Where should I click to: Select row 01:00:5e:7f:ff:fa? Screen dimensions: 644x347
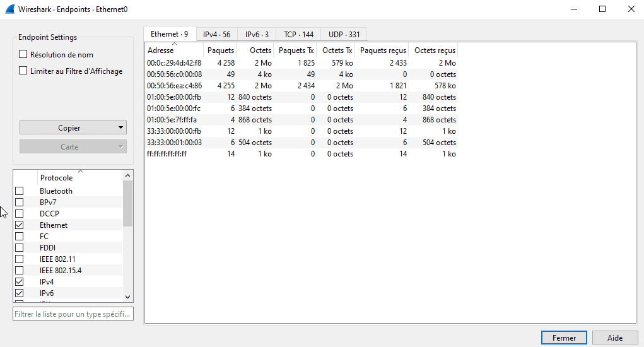[302, 119]
